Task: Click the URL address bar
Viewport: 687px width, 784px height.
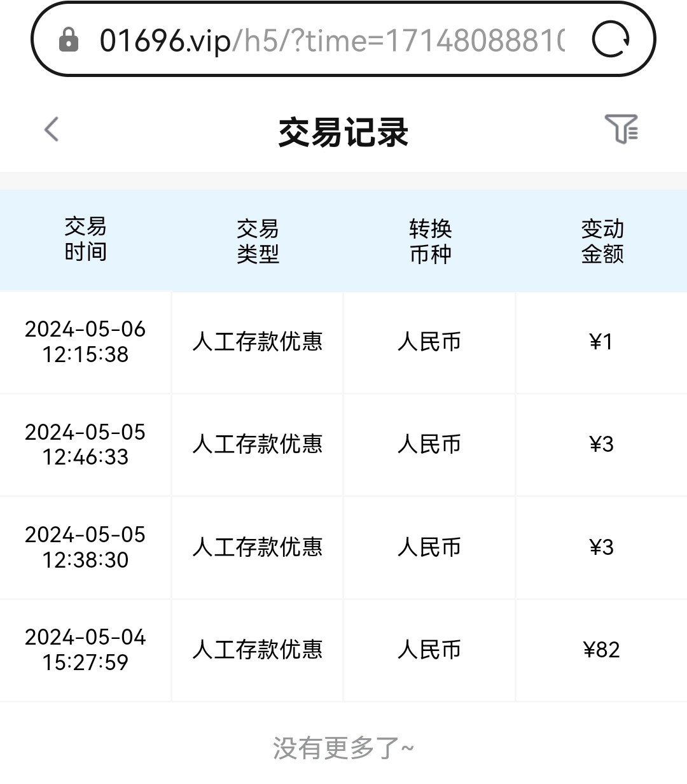Action: click(331, 41)
